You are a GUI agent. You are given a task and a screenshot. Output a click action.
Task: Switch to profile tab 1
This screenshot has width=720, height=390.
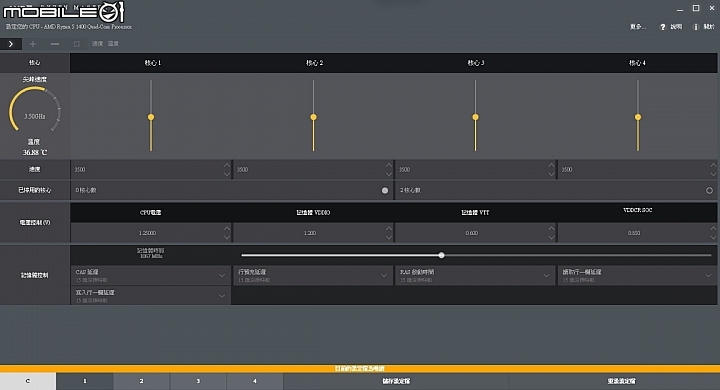coord(85,381)
